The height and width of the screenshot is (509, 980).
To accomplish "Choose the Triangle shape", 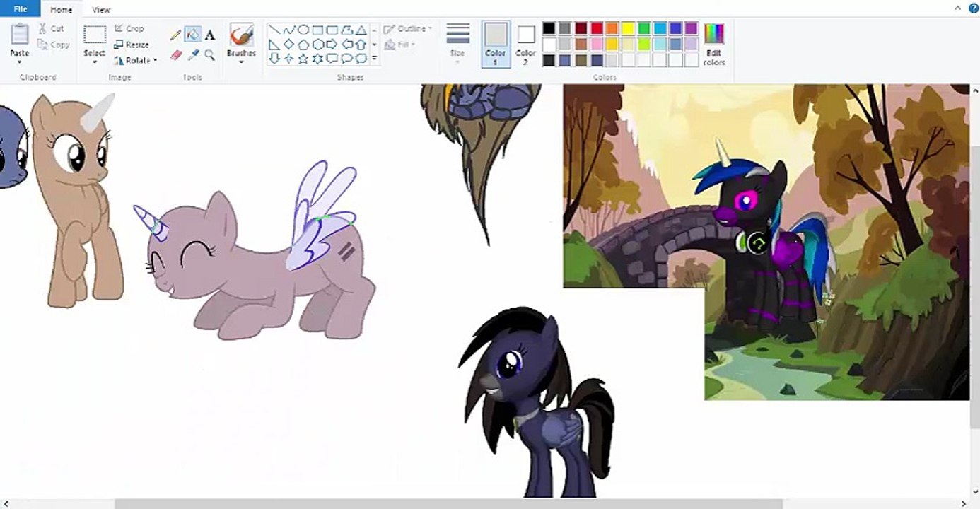I will [x=361, y=30].
